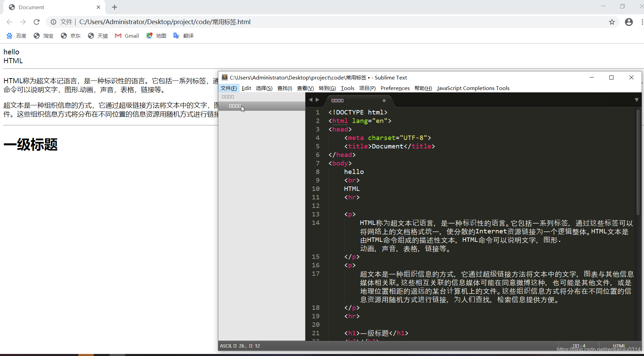
Task: Open the 查找(I) menu
Action: coord(284,88)
